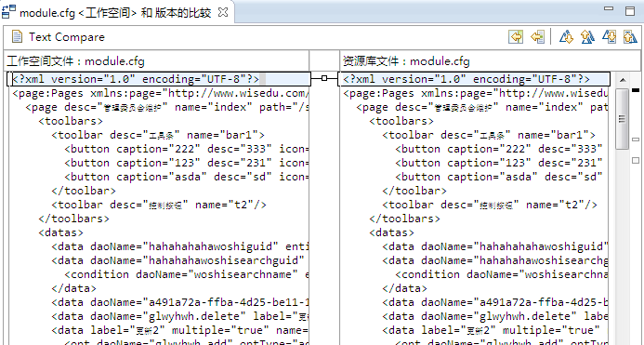Click button caption="222" line in left pane
This screenshot has height=345, width=644.
[187, 150]
